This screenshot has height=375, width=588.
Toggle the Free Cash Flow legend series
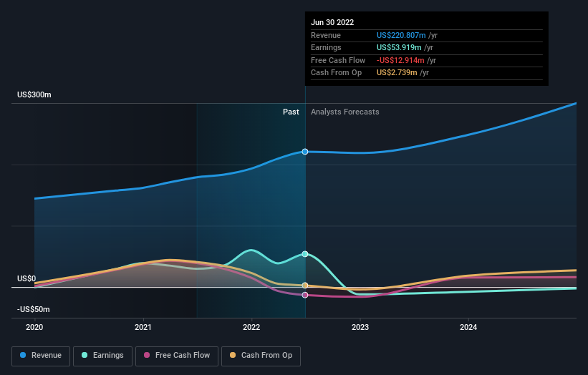tap(177, 356)
